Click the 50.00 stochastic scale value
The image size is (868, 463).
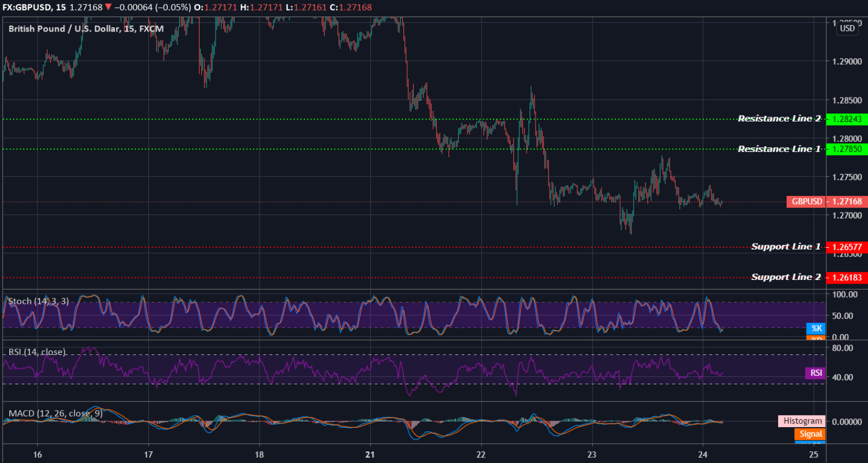click(843, 316)
